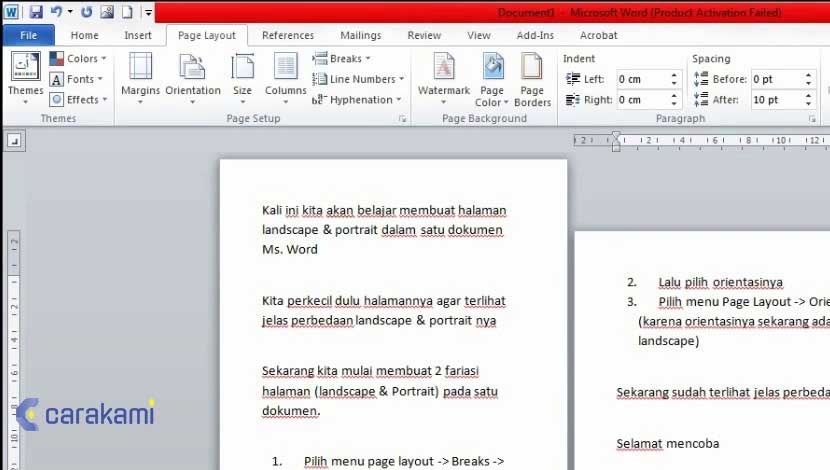830x470 pixels.
Task: Undo the last action
Action: [x=56, y=12]
